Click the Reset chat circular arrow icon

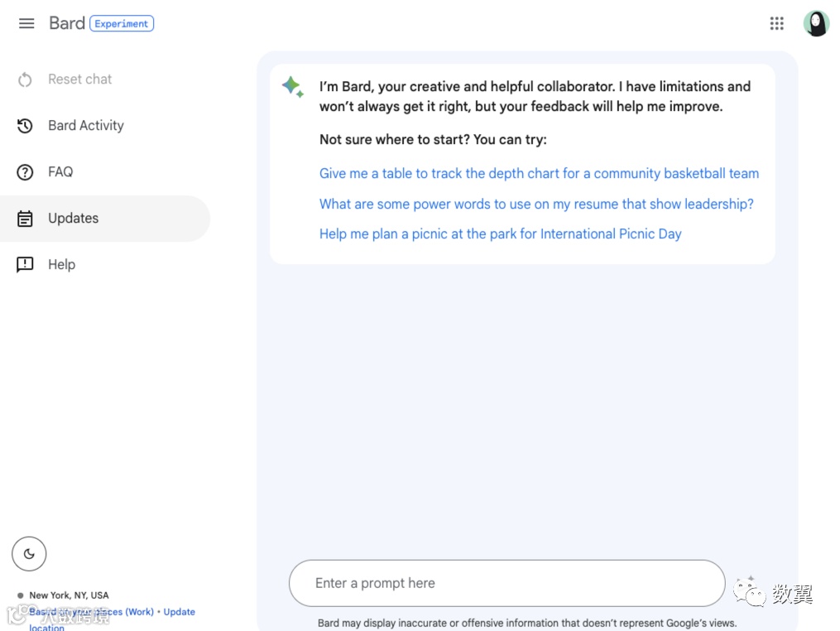[x=25, y=79]
